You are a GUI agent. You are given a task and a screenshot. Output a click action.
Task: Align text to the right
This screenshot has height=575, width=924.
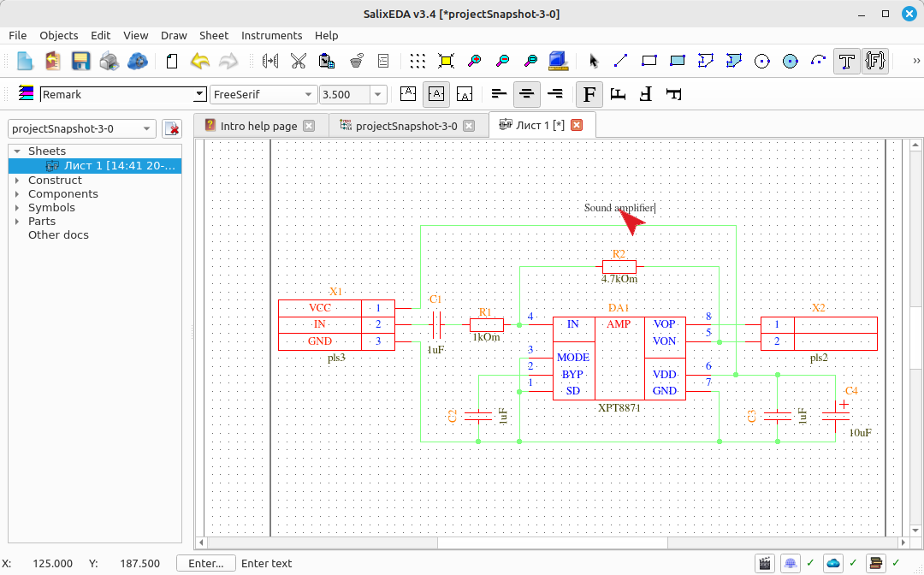click(x=555, y=94)
